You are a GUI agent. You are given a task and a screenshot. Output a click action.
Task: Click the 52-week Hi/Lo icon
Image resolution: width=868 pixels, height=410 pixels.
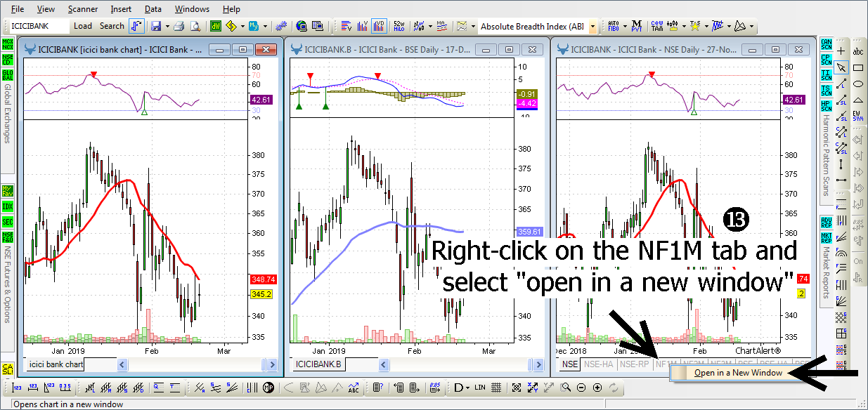[400, 26]
